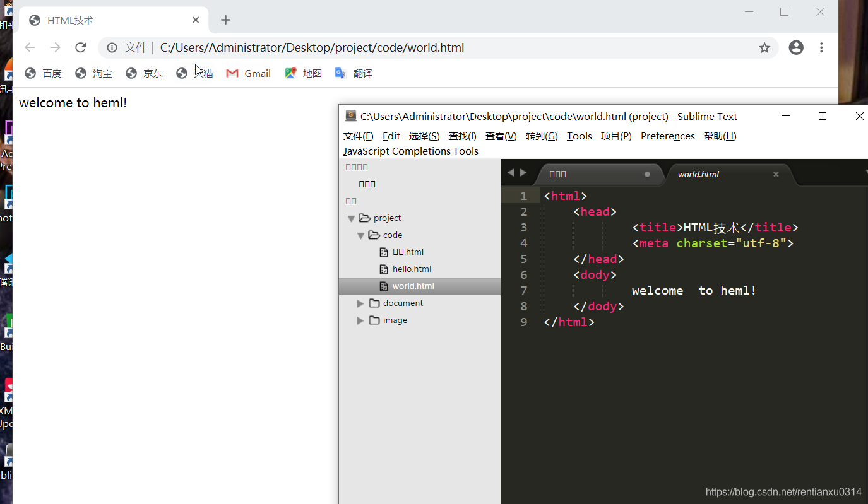Image resolution: width=868 pixels, height=504 pixels.
Task: Go back with Chrome's back arrow
Action: click(x=30, y=47)
